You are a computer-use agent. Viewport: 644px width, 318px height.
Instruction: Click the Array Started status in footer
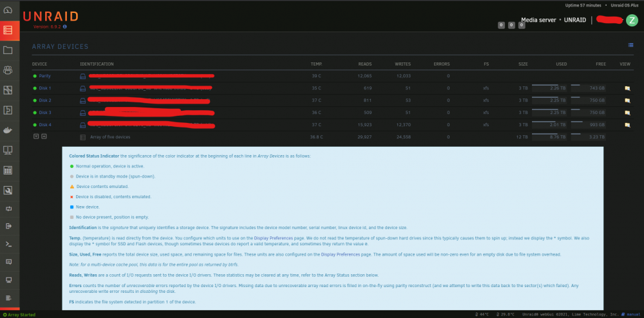[x=19, y=315]
